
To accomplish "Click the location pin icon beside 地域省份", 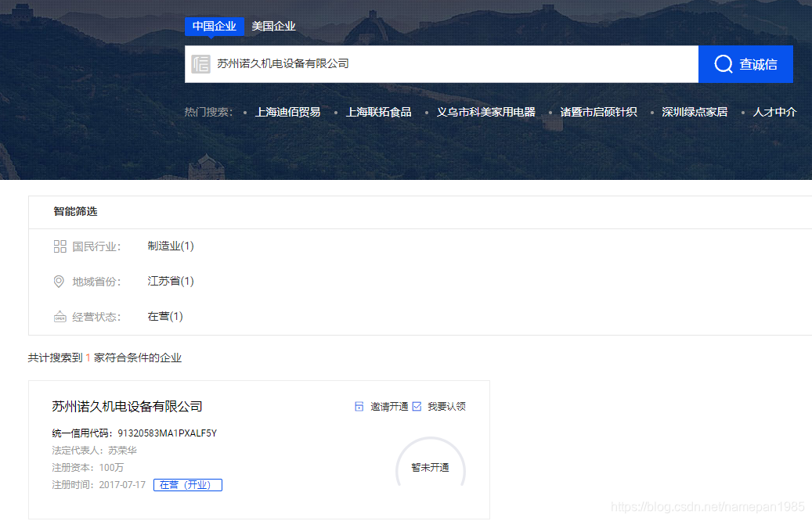I will [60, 281].
